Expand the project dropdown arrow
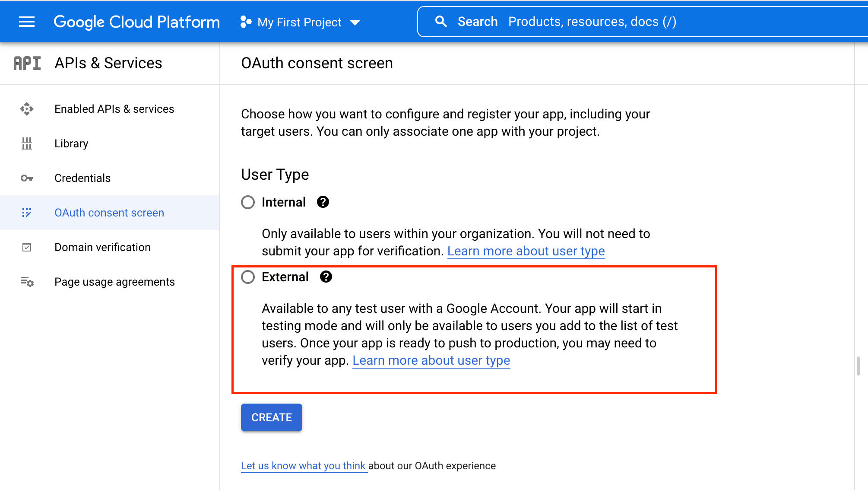Screen dimensions: 868x490 pos(355,22)
